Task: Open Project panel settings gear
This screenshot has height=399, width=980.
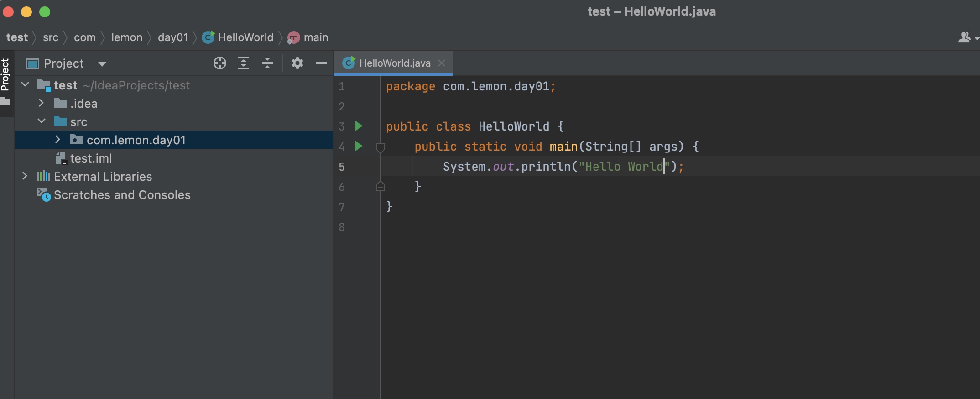Action: point(297,63)
